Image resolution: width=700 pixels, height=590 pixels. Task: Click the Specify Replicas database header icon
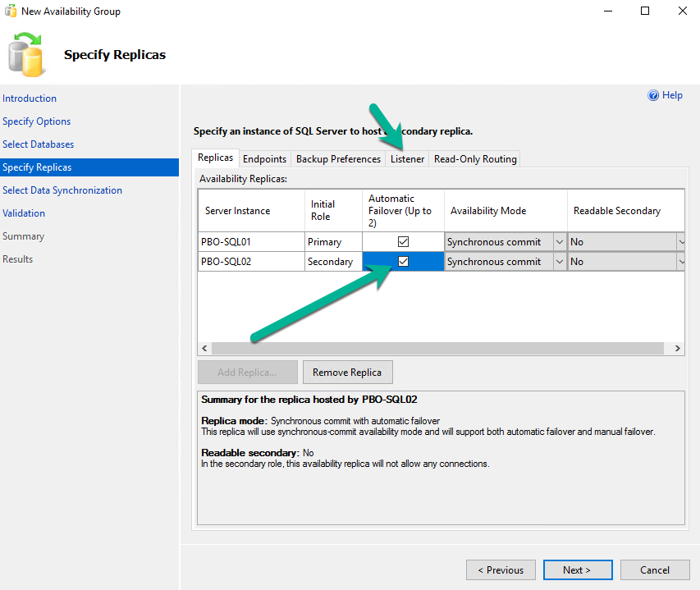[25, 54]
